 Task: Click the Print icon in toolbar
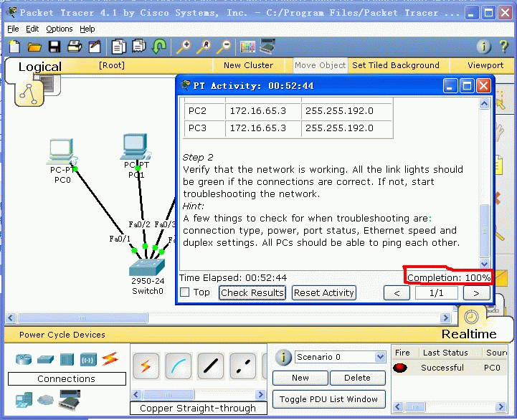pos(75,47)
